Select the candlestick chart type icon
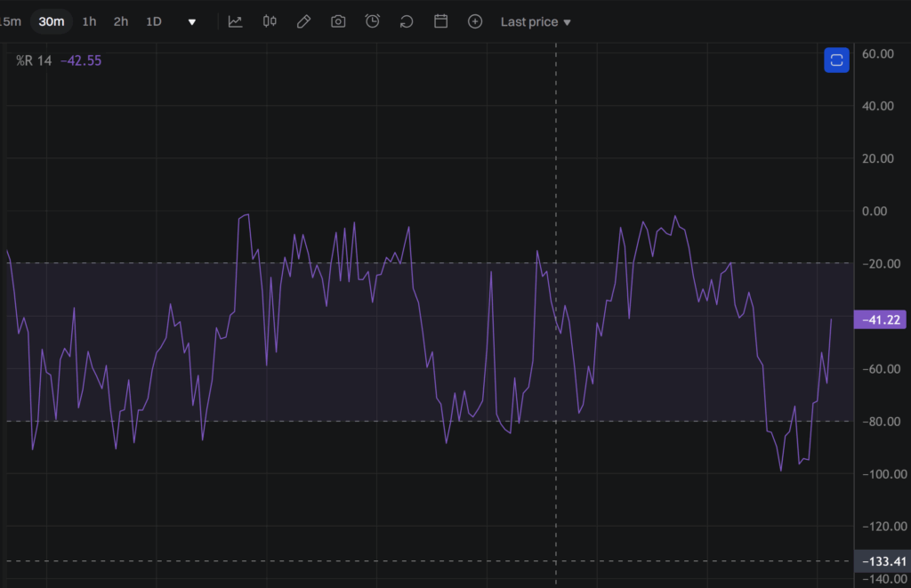This screenshot has height=588, width=911. click(270, 21)
